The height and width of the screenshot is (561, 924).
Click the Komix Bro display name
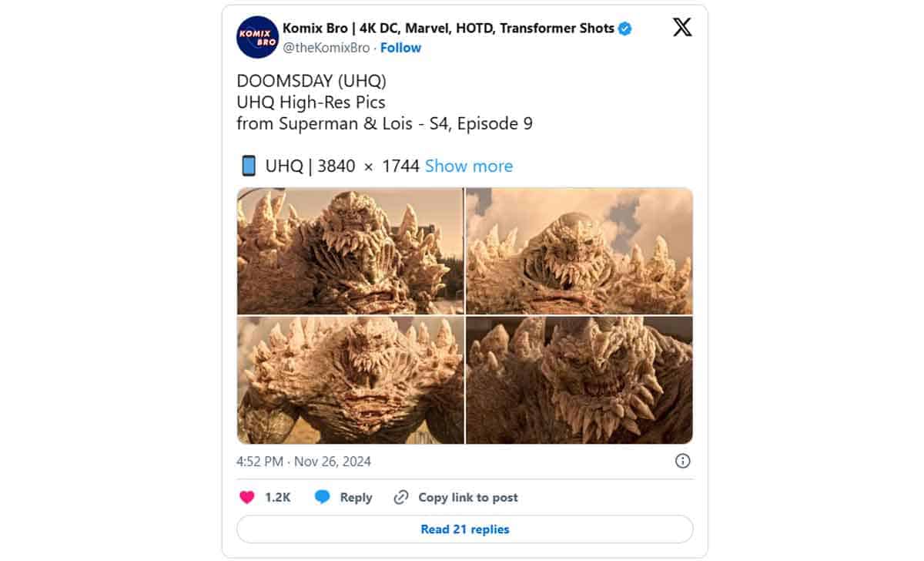pos(448,29)
